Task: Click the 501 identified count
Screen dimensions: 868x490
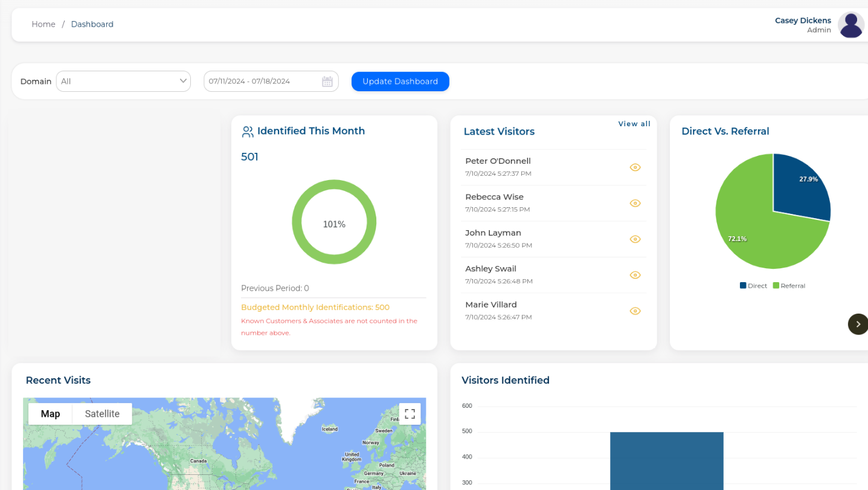Action: coord(249,157)
